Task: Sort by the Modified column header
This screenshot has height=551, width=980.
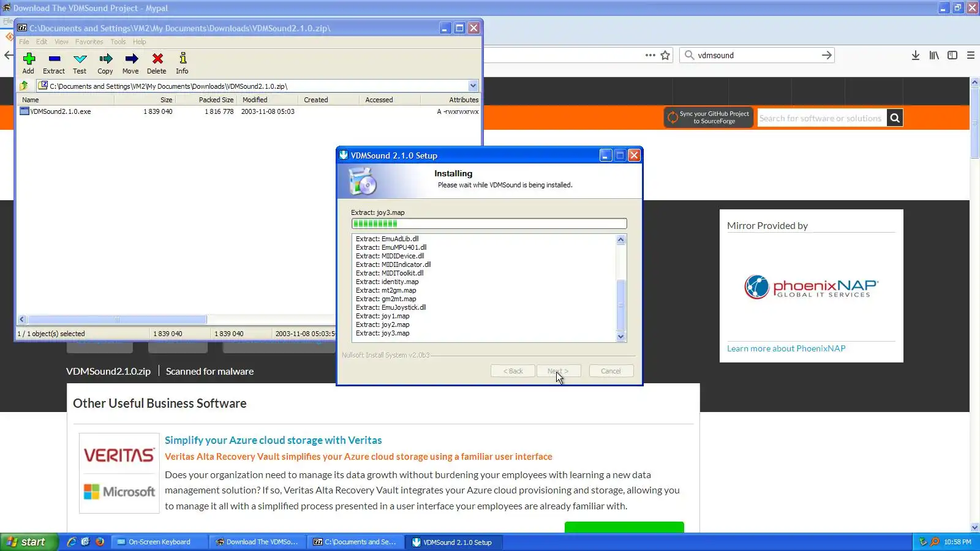Action: [267, 100]
